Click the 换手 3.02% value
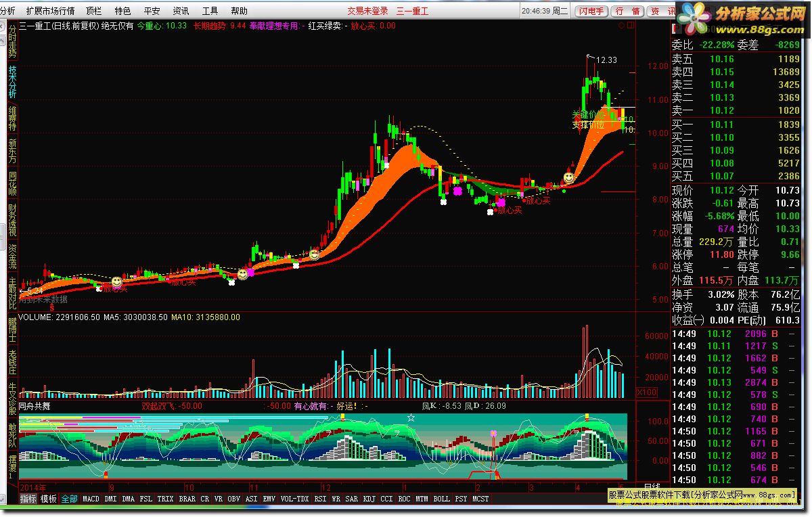812x517 pixels. pyautogui.click(x=721, y=294)
